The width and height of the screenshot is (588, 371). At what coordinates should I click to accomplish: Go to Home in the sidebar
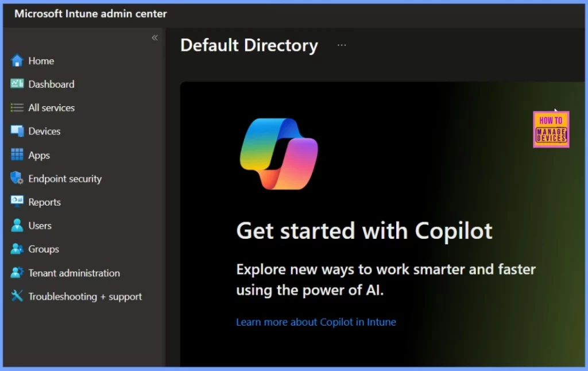point(41,61)
